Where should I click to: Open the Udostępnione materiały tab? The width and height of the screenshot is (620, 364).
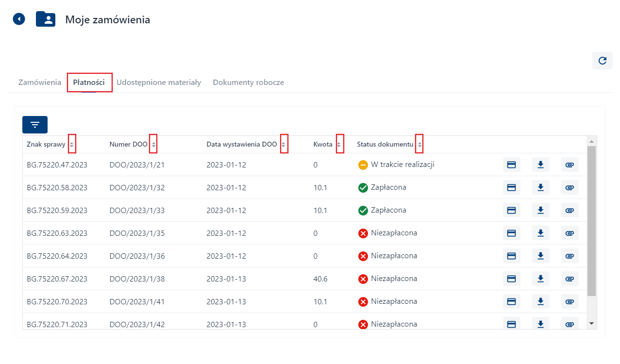point(159,82)
